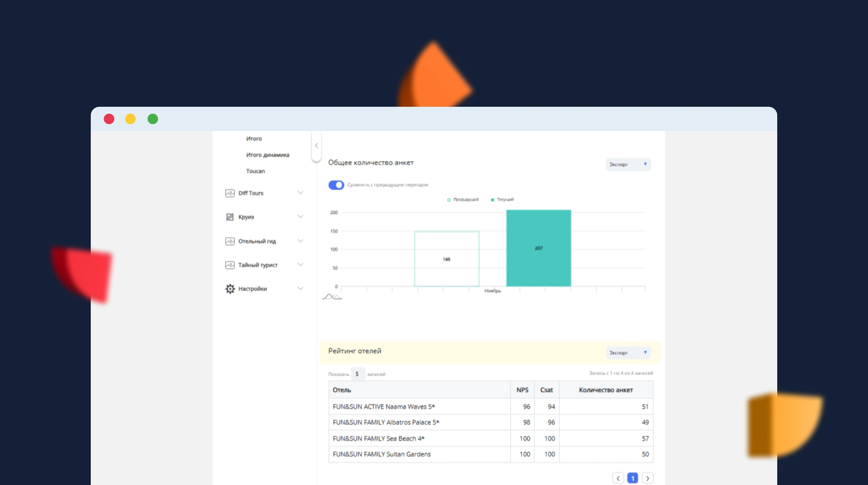
Task: Click the Настройки gear icon
Action: pos(230,289)
